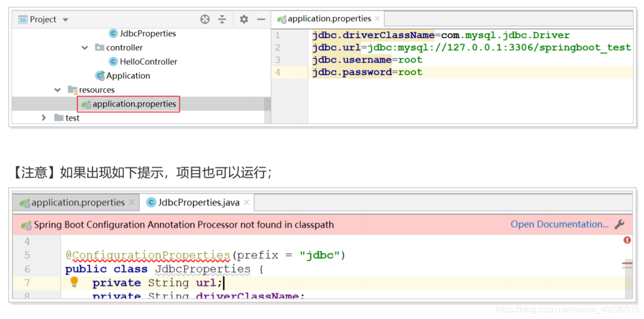Click the Spring leaf icon in notification bar
Image resolution: width=644 pixels, height=319 pixels.
[26, 225]
